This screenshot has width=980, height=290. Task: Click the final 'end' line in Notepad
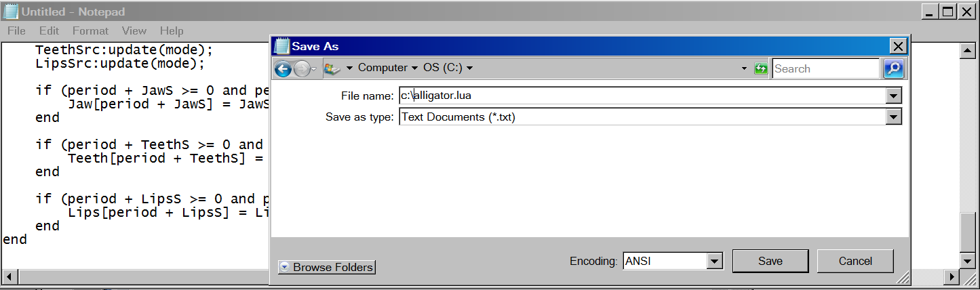point(15,240)
